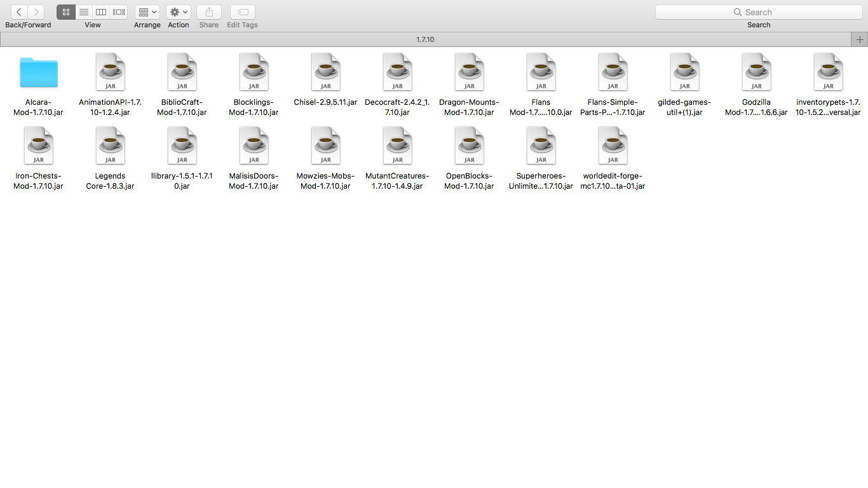The width and height of the screenshot is (868, 488).
Task: Select the Legends Core-1.8.3.jar file icon
Action: (x=111, y=146)
